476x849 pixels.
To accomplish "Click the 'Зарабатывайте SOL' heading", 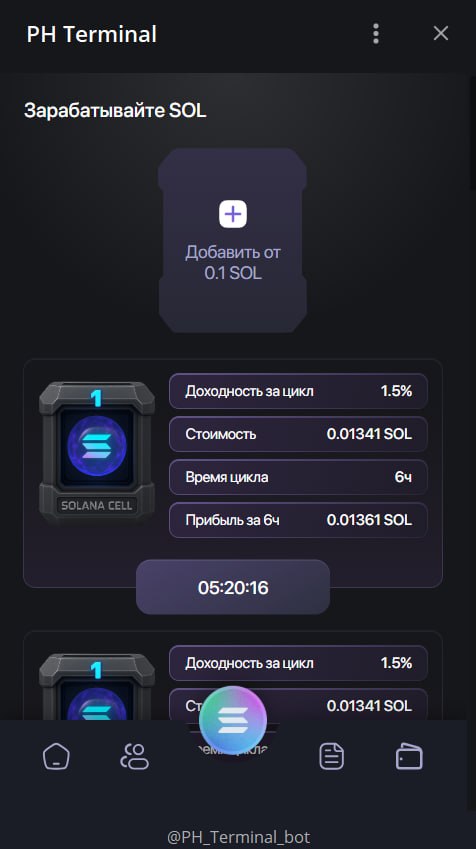I will tap(115, 110).
